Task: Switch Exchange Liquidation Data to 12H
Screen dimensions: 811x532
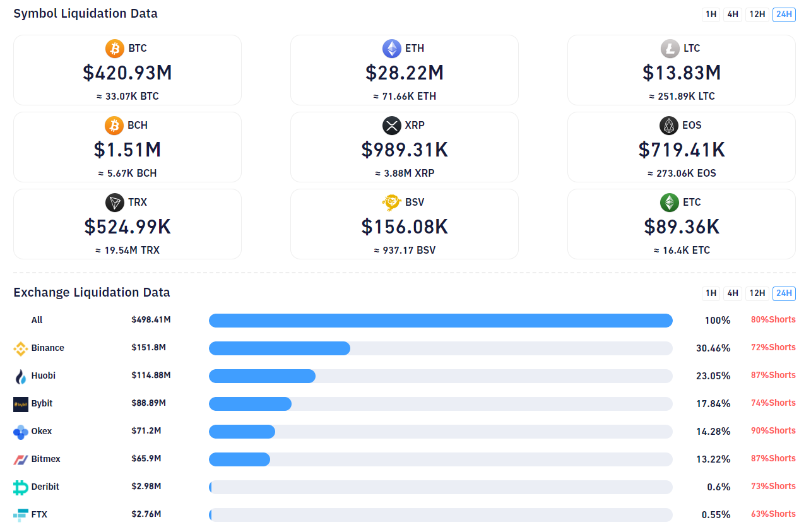Action: [757, 293]
